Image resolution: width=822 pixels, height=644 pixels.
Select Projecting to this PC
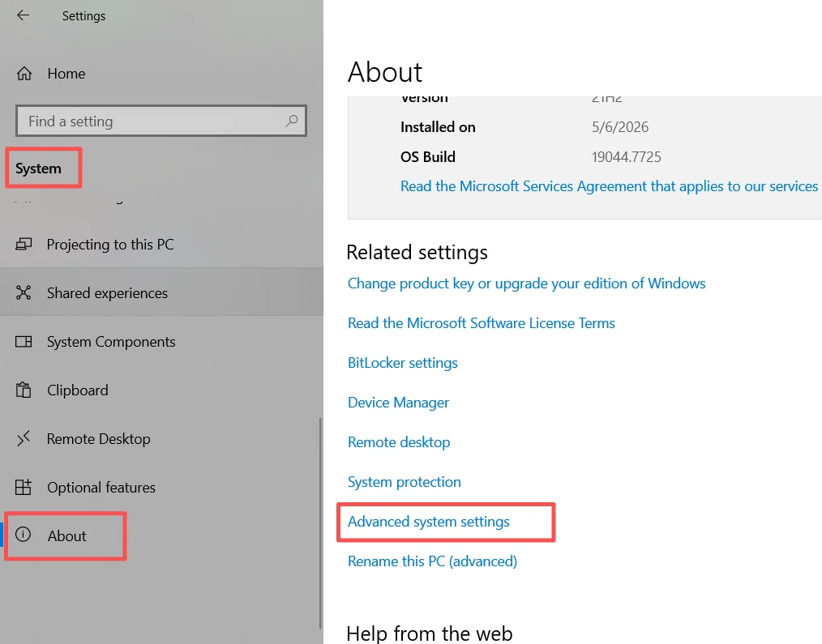pos(161,244)
